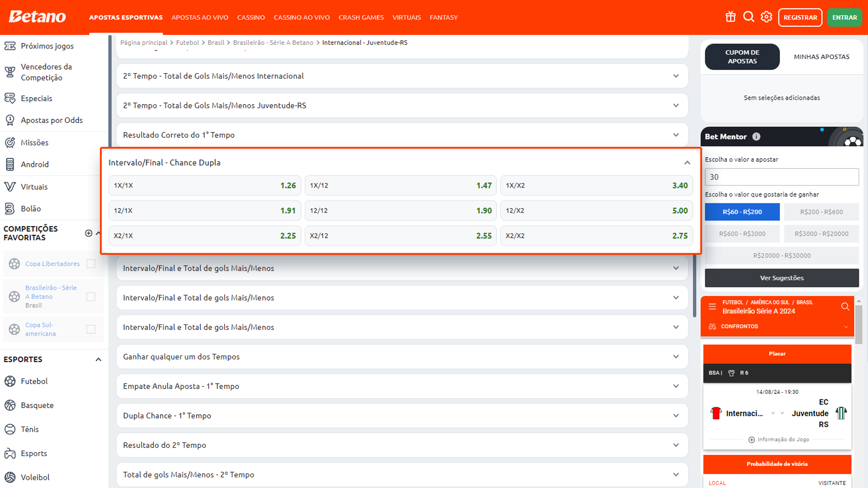Switch to MINHAS APOSTAS tab
The width and height of the screenshot is (868, 488).
(x=821, y=57)
